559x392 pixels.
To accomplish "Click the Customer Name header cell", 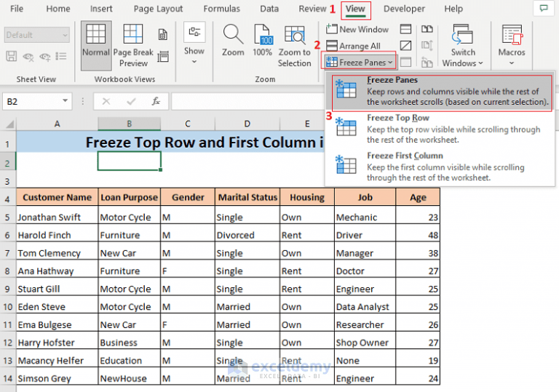I will coord(57,197).
